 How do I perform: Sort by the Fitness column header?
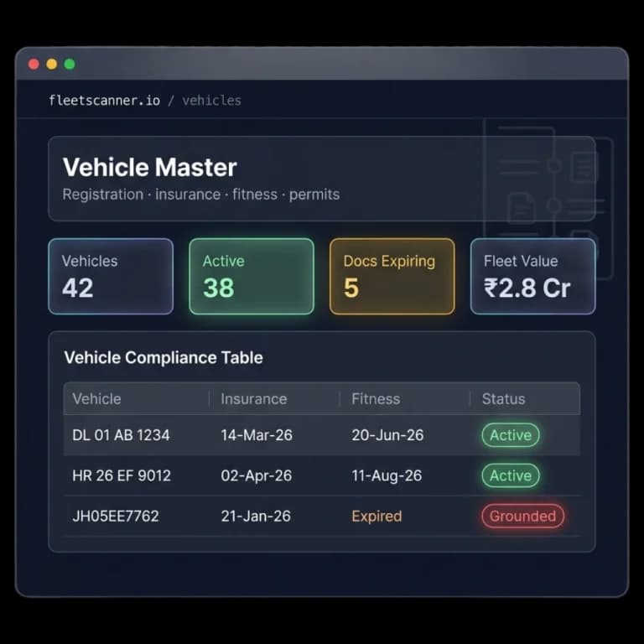376,399
